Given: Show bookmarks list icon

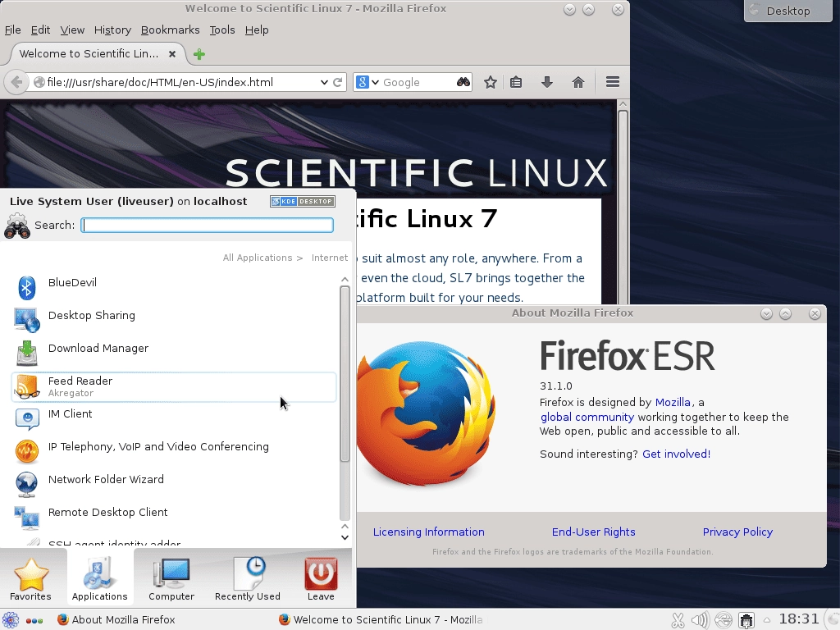Looking at the screenshot, I should tap(516, 82).
